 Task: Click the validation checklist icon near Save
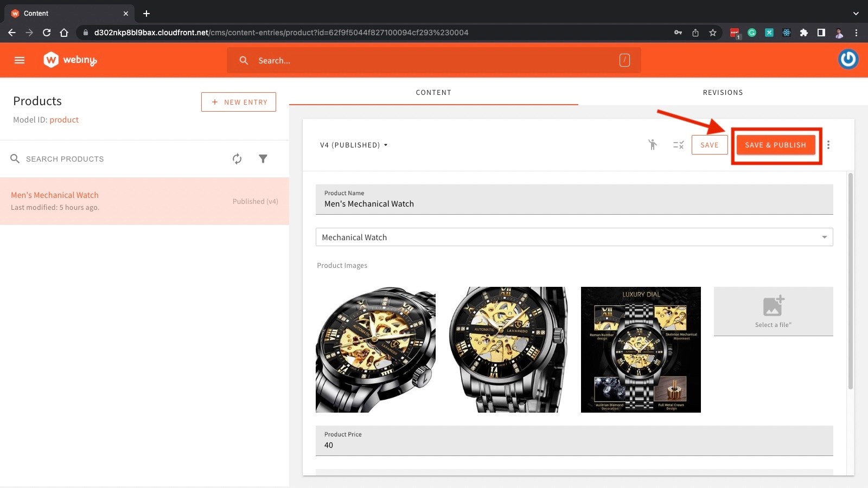(678, 145)
